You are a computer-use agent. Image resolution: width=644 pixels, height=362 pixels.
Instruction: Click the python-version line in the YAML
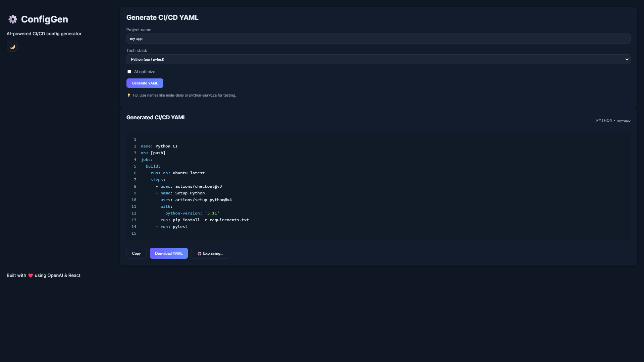pyautogui.click(x=192, y=214)
